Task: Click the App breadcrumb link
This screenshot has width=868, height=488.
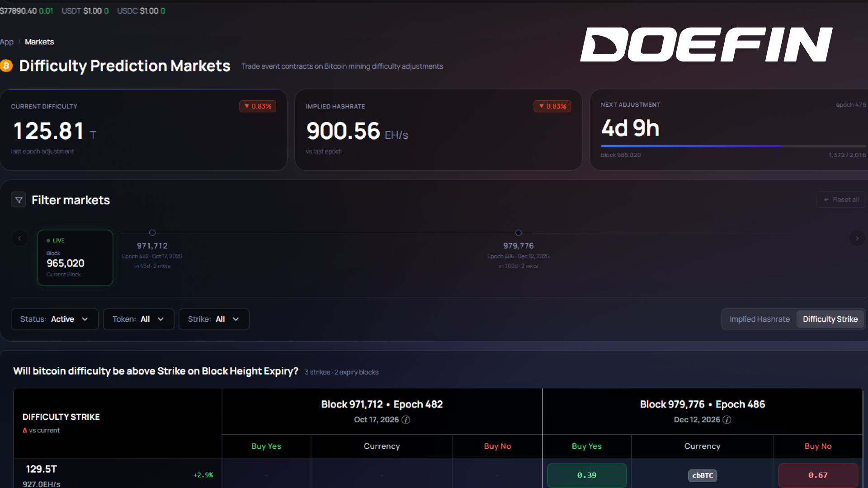Action: point(7,42)
